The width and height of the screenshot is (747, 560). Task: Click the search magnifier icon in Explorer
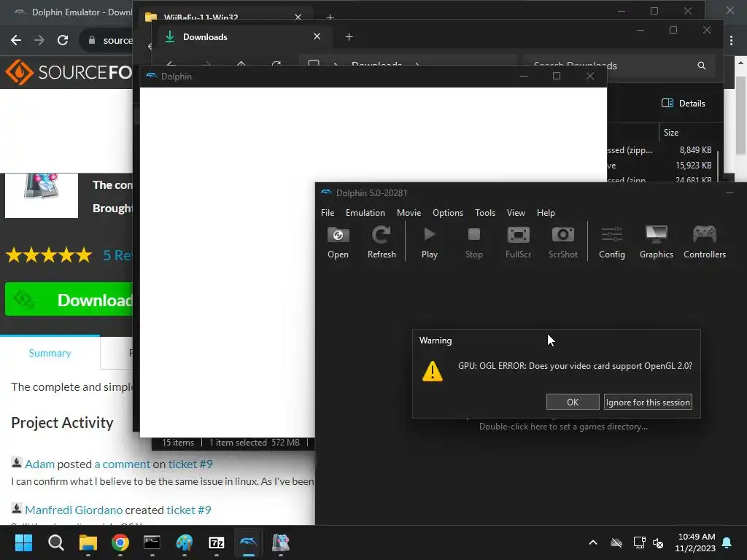click(x=701, y=66)
